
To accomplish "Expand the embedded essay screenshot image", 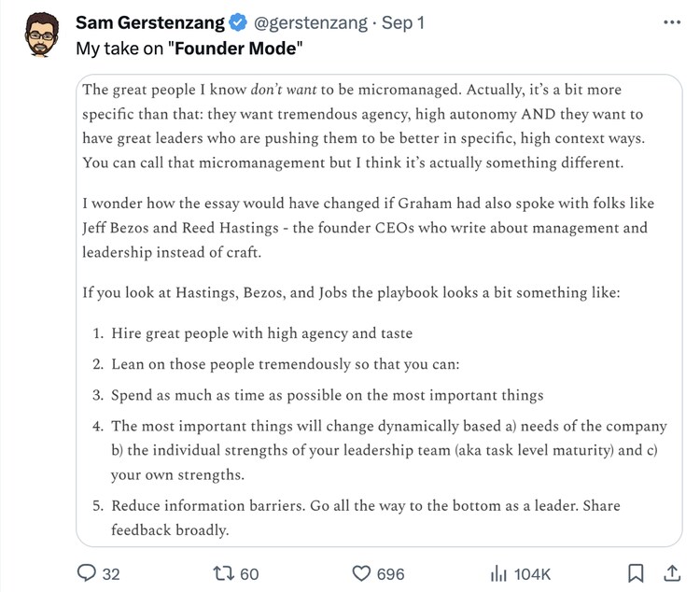I will click(376, 308).
